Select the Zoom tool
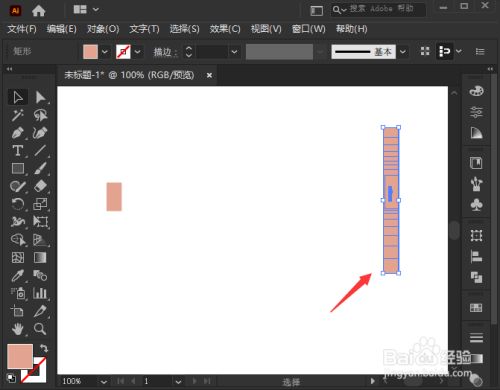The image size is (500, 390). tap(40, 329)
